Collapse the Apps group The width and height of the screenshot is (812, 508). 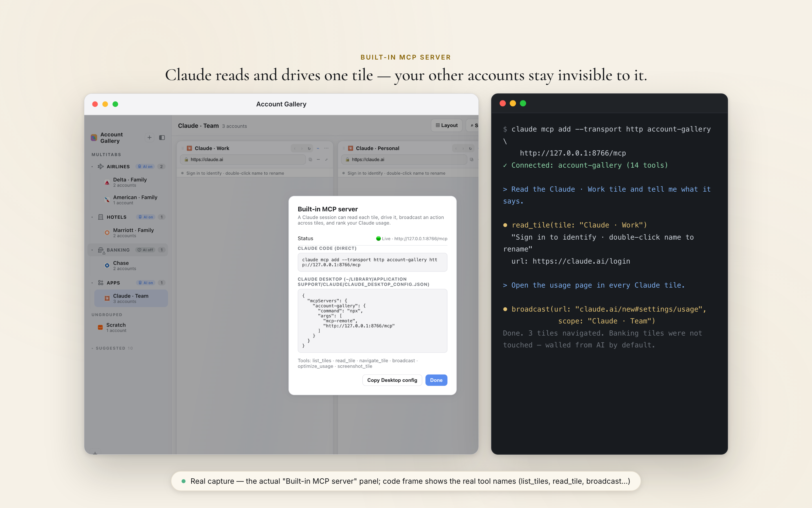pos(92,283)
